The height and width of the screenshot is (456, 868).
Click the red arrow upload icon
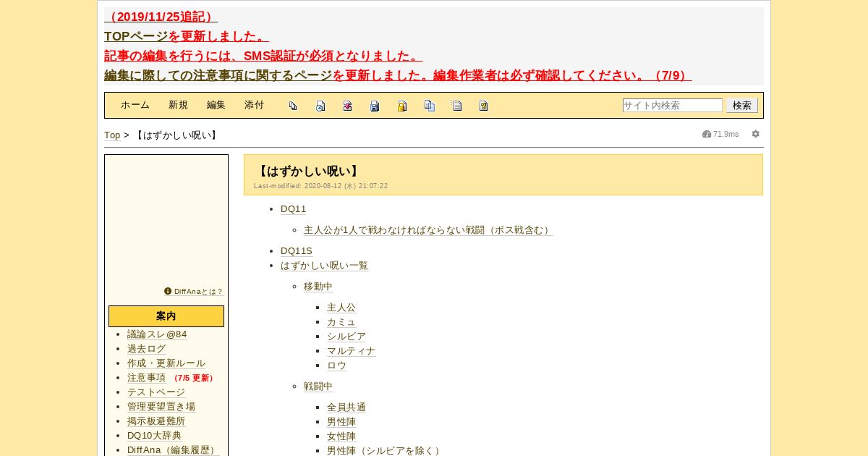click(x=348, y=106)
